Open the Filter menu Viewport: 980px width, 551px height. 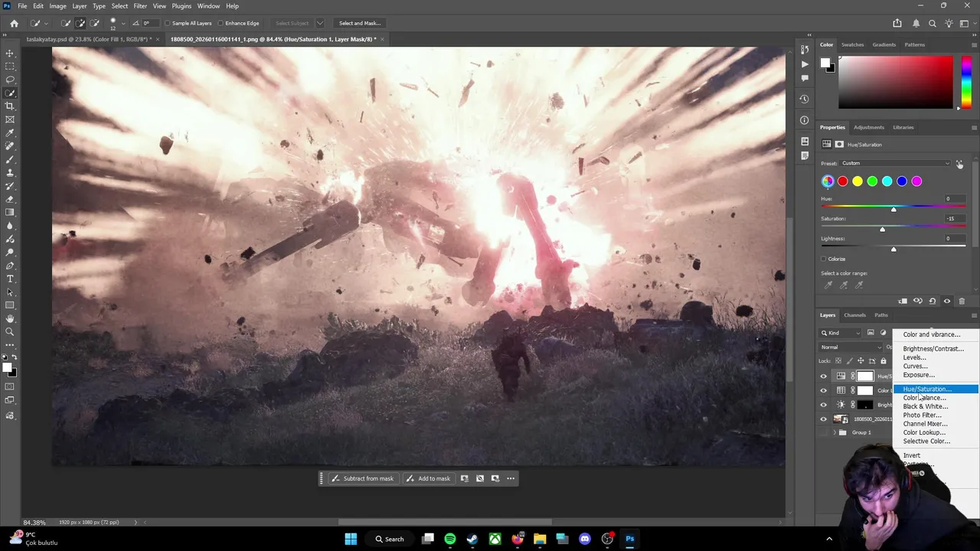pos(140,6)
